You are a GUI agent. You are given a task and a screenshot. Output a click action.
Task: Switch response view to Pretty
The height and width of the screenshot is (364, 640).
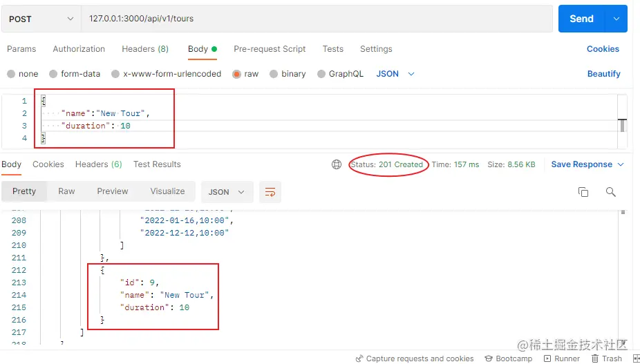pos(24,191)
